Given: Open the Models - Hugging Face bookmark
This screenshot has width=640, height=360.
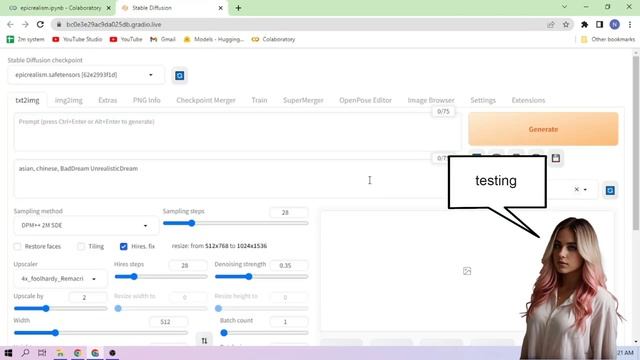Looking at the screenshot, I should click(214, 39).
